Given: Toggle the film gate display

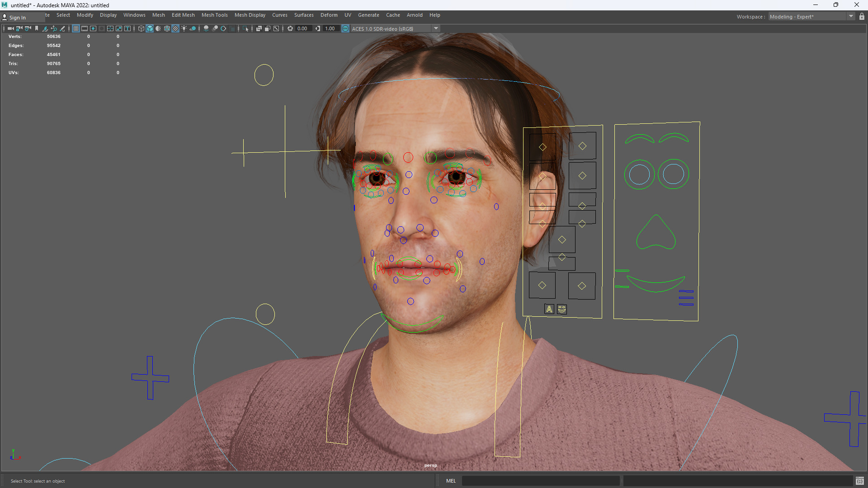Looking at the screenshot, I should pyautogui.click(x=85, y=28).
